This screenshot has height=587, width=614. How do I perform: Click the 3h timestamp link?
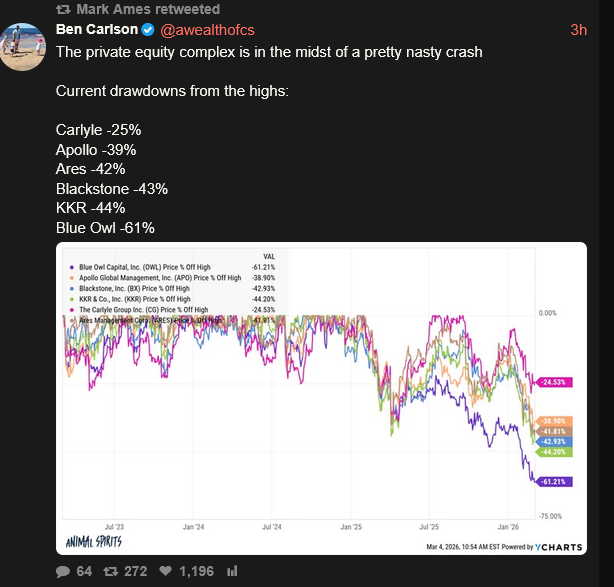pos(578,30)
